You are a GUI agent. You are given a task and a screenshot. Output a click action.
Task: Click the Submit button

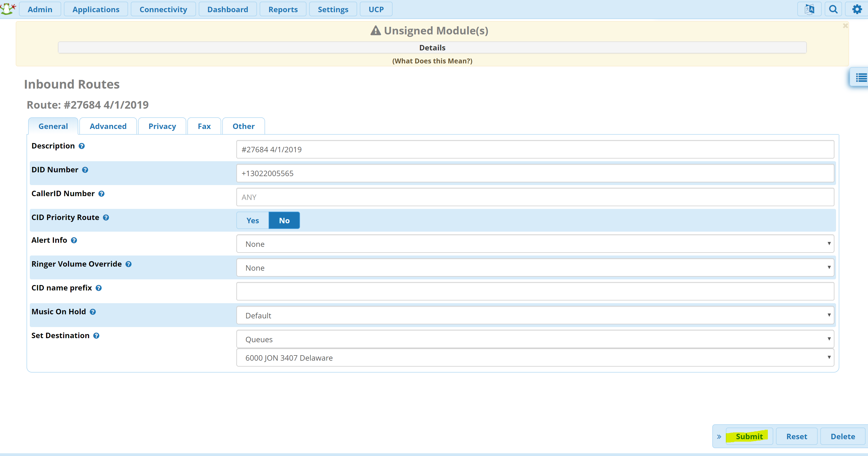click(x=749, y=436)
